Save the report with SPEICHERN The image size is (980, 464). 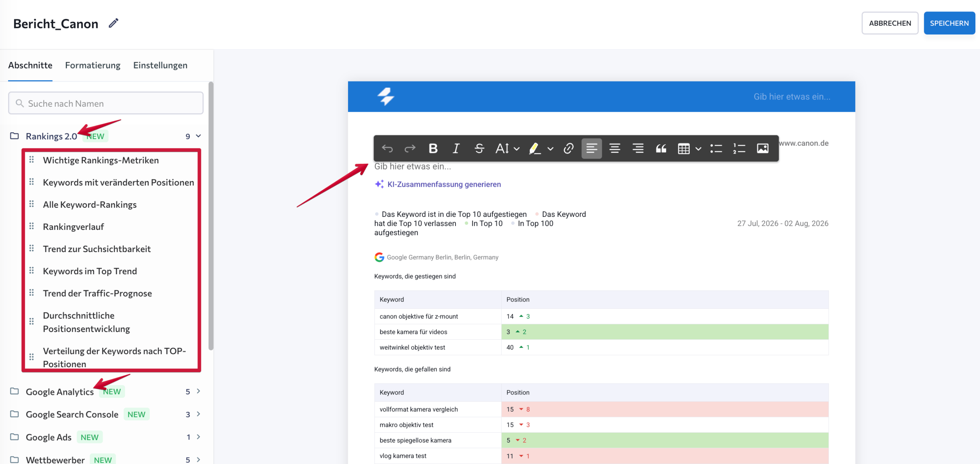[x=949, y=23]
